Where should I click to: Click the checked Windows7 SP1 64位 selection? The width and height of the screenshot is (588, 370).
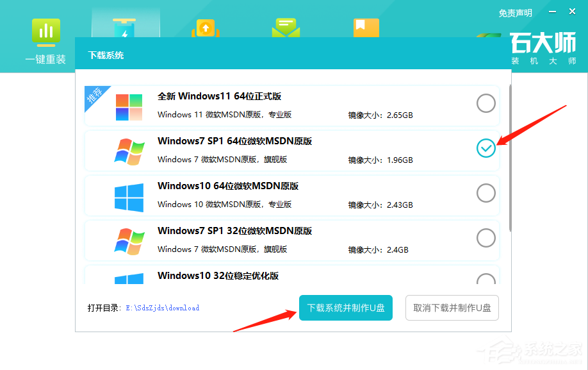486,148
